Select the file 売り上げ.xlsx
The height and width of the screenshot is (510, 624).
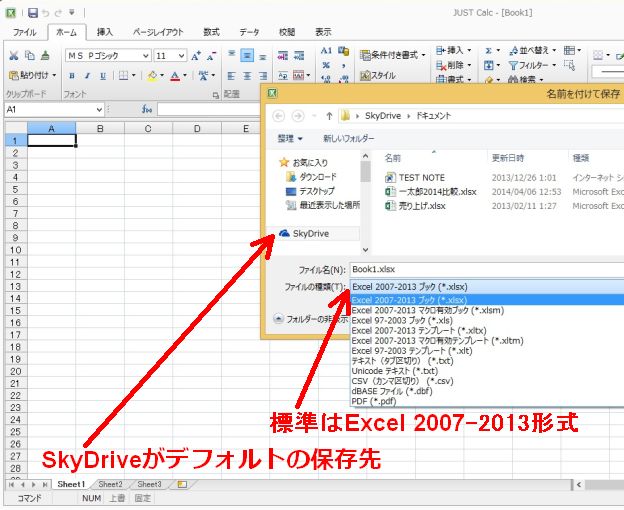click(415, 206)
